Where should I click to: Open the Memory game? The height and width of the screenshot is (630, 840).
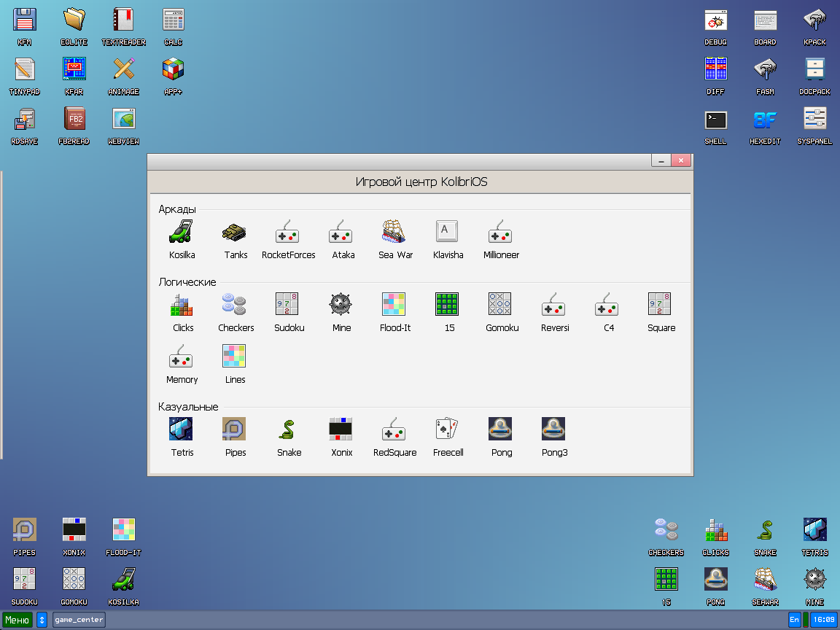[x=182, y=365]
